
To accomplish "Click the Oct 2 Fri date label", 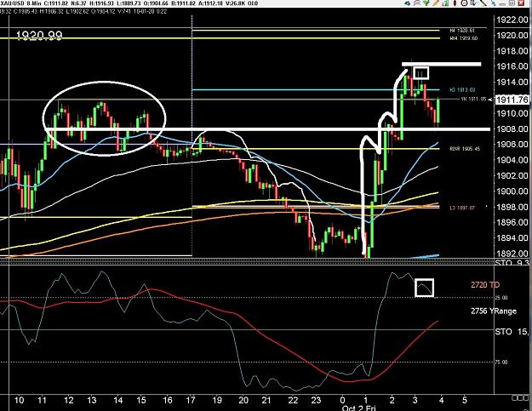I will click(359, 408).
